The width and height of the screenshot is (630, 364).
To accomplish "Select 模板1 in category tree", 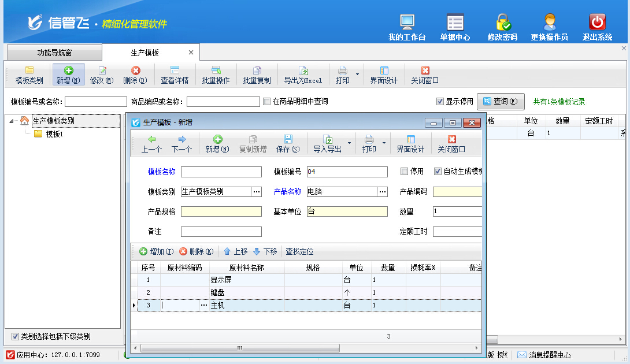I will [54, 134].
